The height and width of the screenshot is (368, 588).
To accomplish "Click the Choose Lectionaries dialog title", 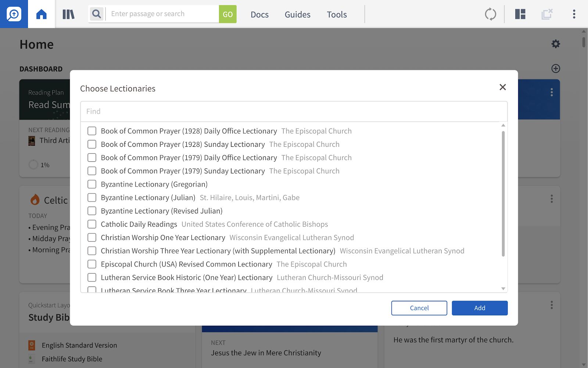I will coord(118,89).
